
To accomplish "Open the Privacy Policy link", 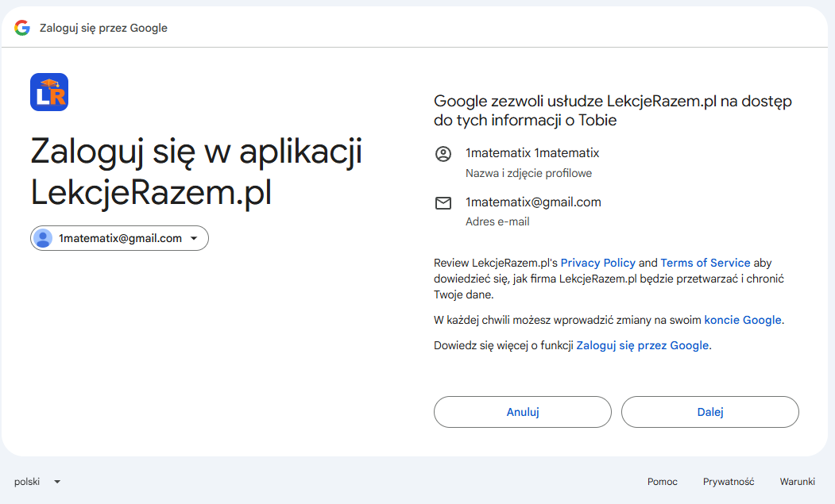I will tap(598, 263).
